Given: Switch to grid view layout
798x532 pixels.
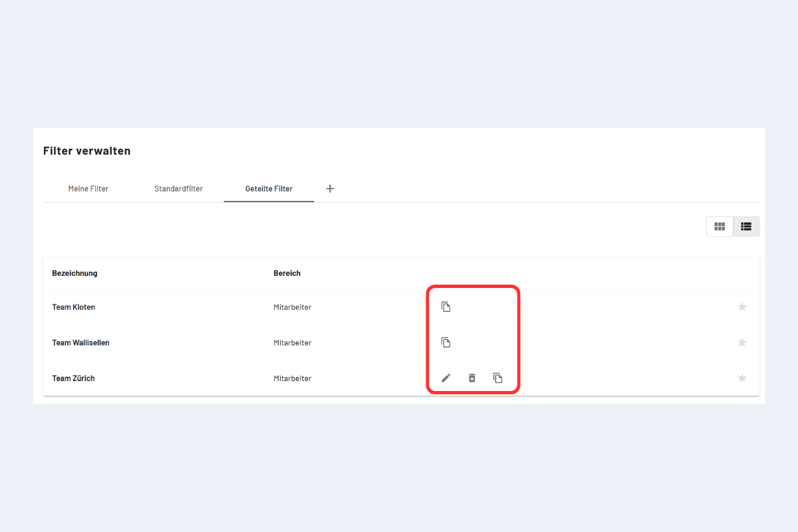Looking at the screenshot, I should (720, 226).
